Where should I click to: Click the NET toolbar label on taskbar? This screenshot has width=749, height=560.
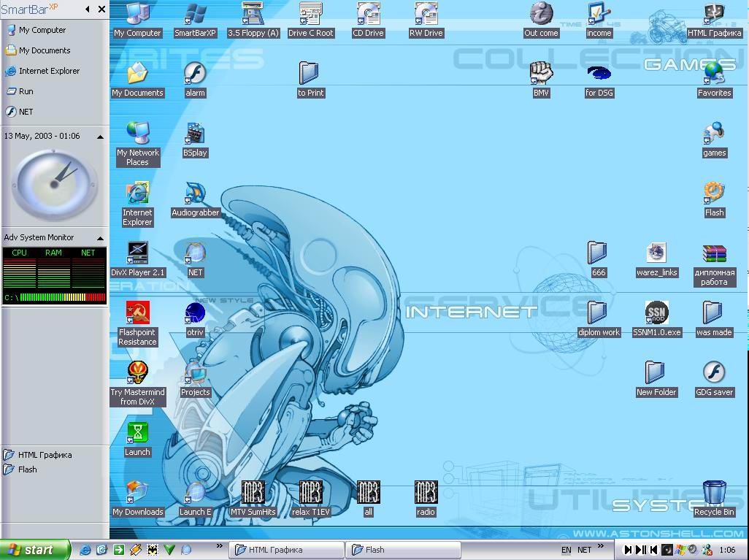click(584, 550)
